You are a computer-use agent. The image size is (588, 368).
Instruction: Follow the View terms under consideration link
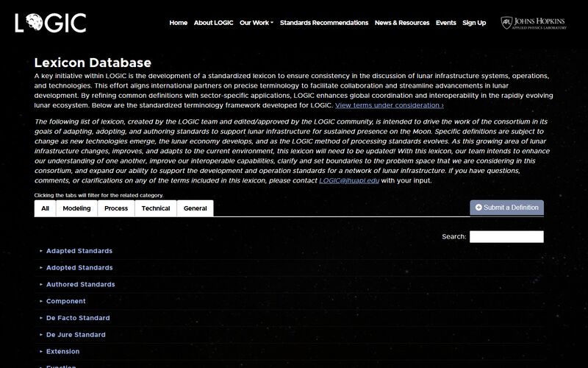coord(390,105)
